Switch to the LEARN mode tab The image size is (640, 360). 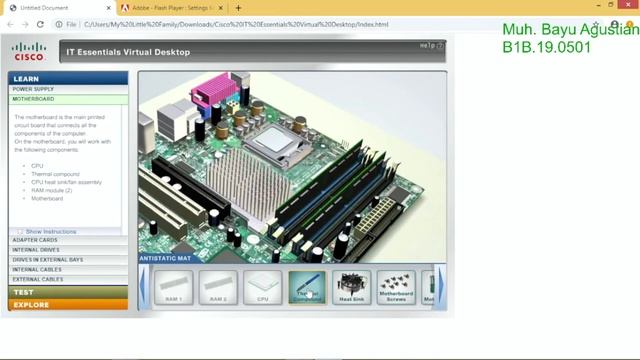pos(68,78)
